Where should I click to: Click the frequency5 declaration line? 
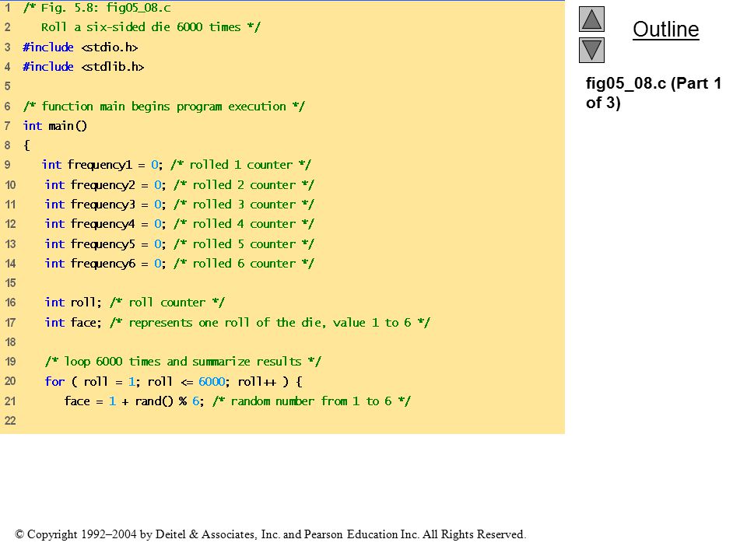pyautogui.click(x=180, y=243)
